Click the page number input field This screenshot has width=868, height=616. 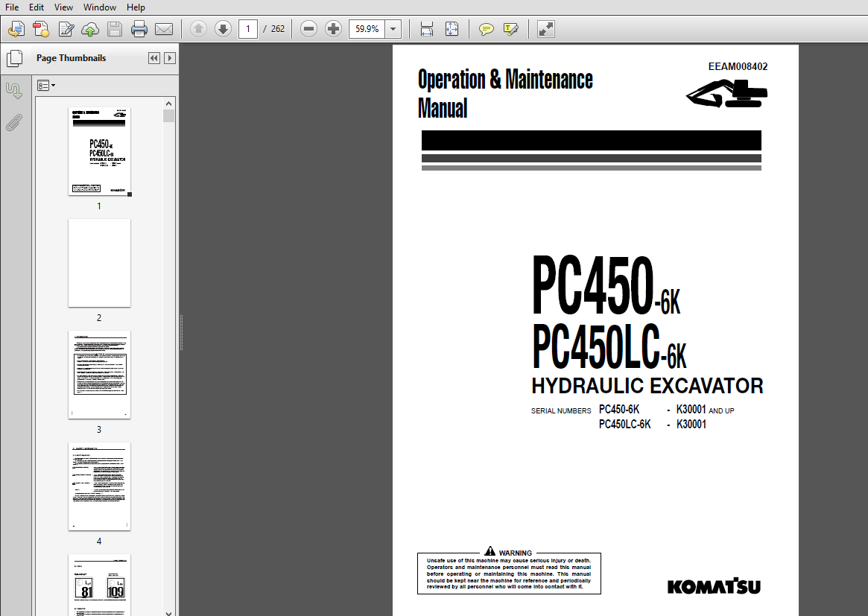pos(248,29)
